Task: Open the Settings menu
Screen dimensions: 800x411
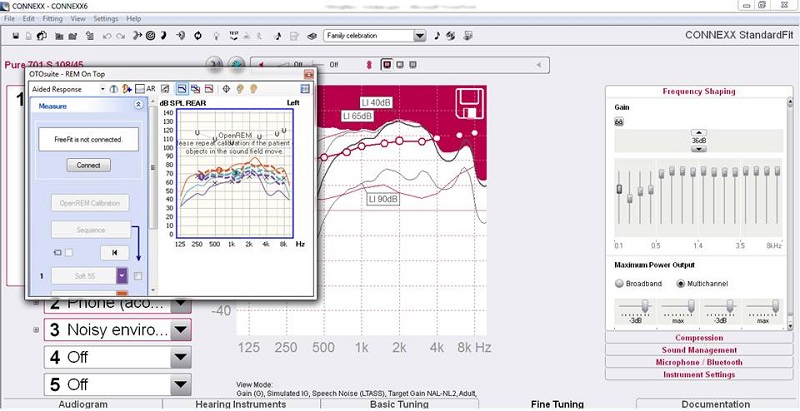Action: coord(106,19)
